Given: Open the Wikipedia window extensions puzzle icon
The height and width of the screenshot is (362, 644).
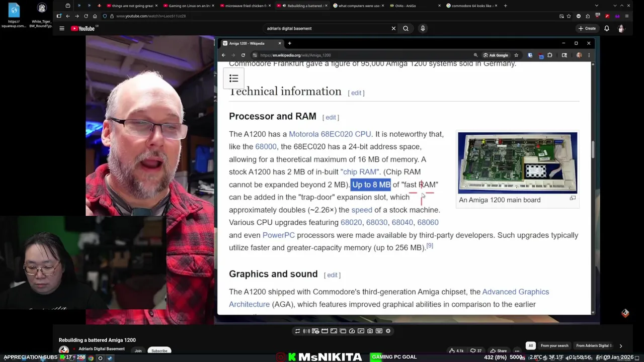Looking at the screenshot, I should tap(550, 55).
